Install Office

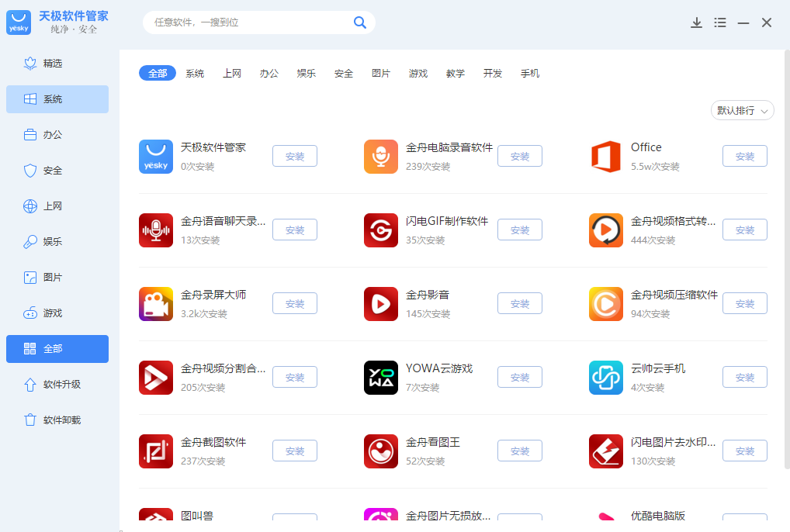(745, 156)
